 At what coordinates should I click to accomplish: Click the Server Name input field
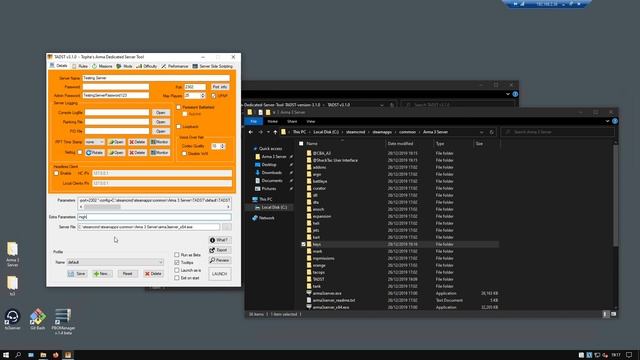156,78
